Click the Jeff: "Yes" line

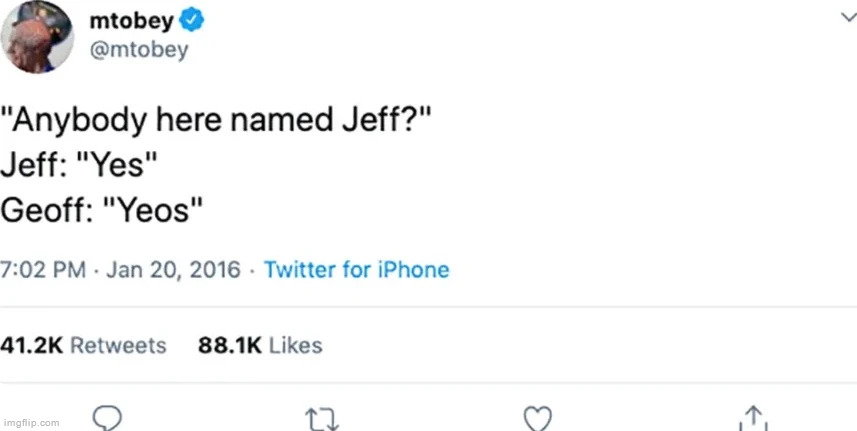point(80,166)
